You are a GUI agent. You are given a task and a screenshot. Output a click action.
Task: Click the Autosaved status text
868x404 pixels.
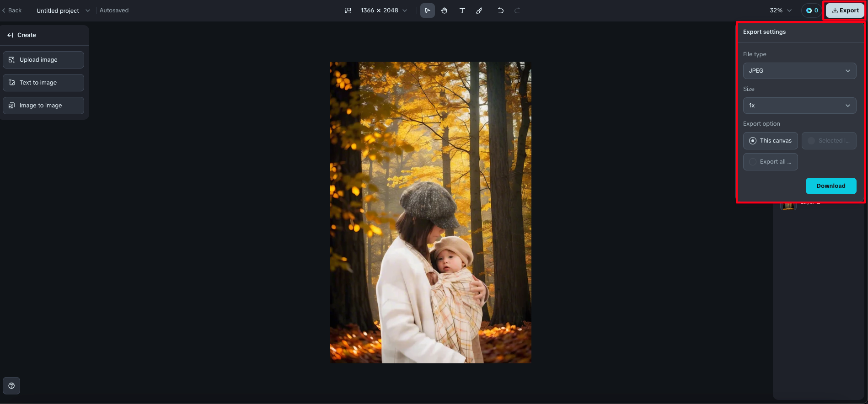tap(114, 11)
